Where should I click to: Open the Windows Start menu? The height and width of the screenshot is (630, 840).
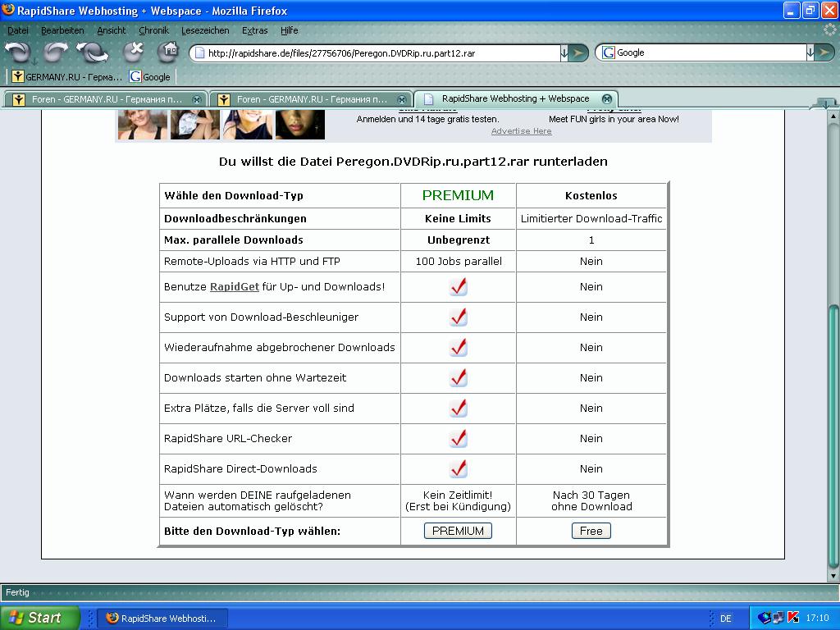(39, 618)
